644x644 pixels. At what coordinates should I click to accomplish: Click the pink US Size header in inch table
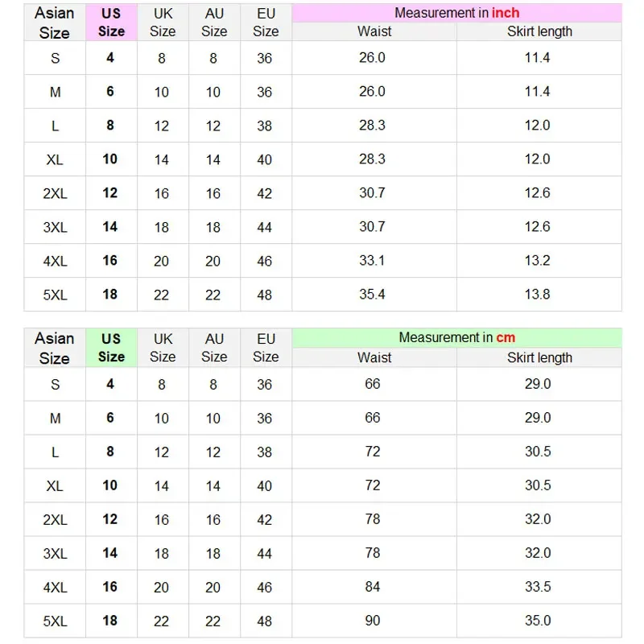[111, 23]
